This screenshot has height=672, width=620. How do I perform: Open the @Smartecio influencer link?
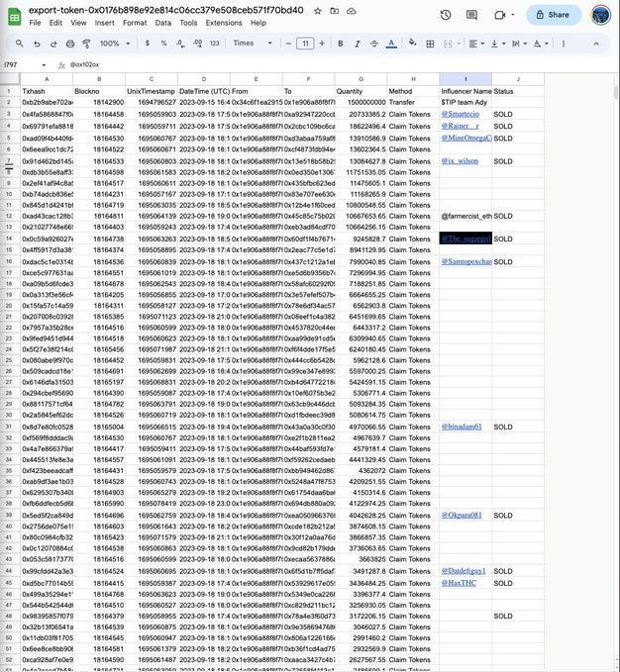point(461,114)
